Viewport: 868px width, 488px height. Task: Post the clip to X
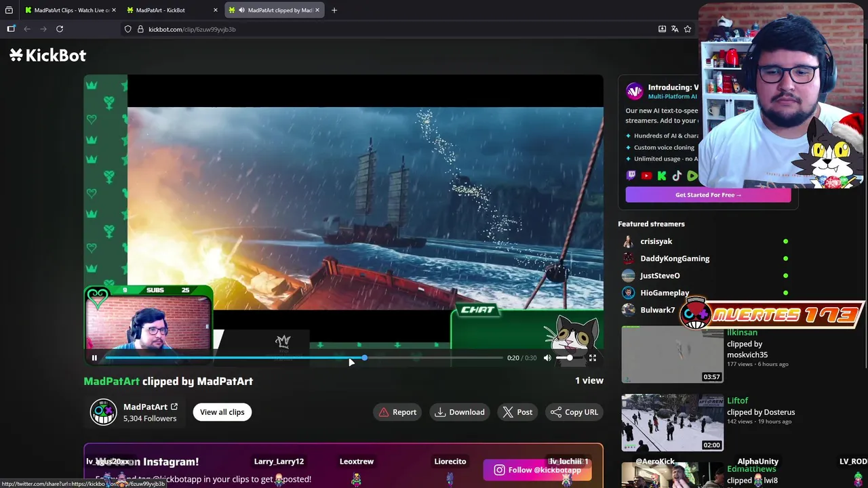coord(518,412)
